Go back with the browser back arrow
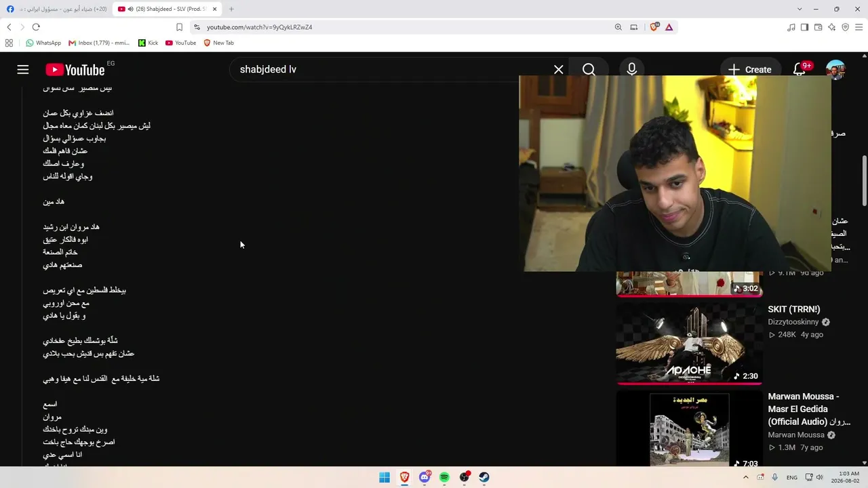868x488 pixels. pos(9,27)
